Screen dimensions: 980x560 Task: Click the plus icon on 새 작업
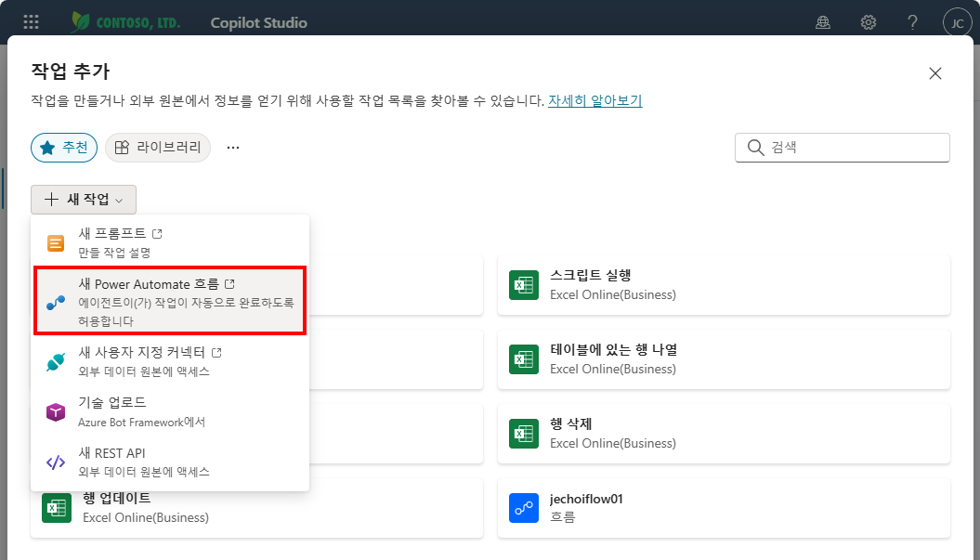(51, 200)
